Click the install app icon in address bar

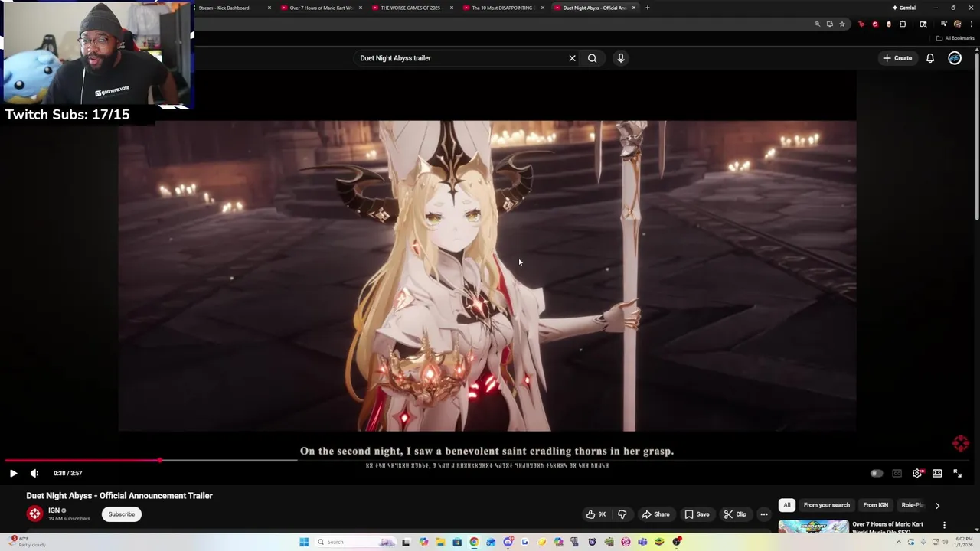(x=829, y=24)
